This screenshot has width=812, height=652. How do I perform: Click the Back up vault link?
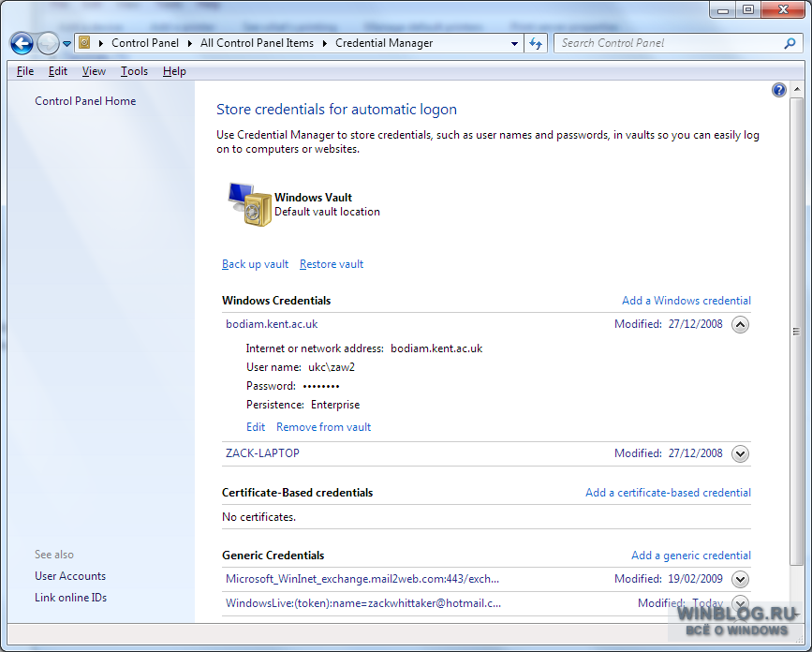(256, 264)
